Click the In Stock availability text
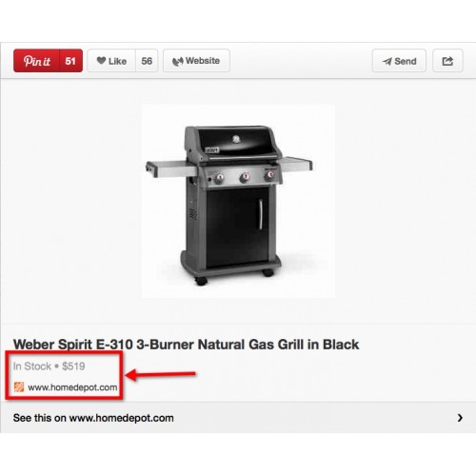The image size is (476, 476). pyautogui.click(x=32, y=367)
